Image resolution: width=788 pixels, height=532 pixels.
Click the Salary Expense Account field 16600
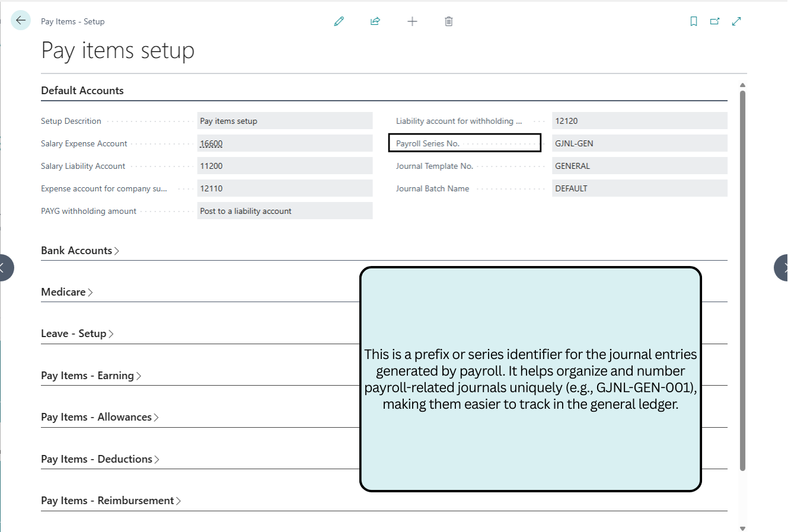click(x=285, y=143)
